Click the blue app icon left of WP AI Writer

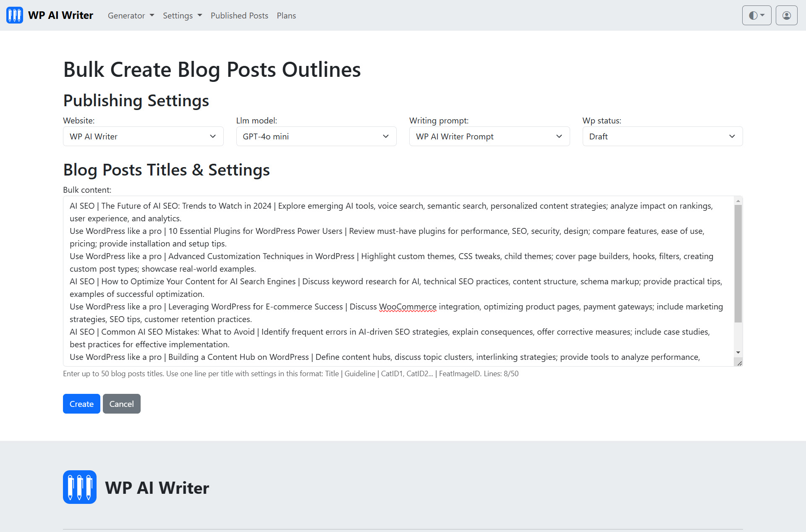click(x=14, y=15)
